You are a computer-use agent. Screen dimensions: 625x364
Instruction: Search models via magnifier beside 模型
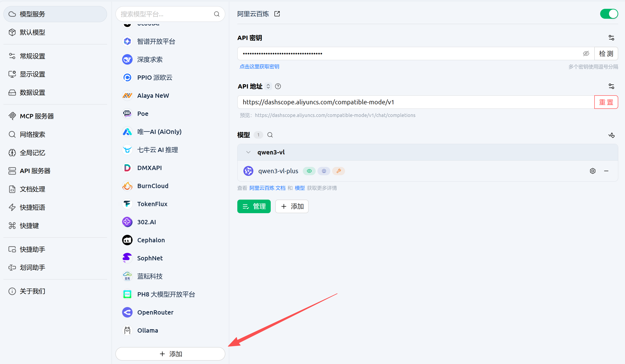click(x=270, y=135)
